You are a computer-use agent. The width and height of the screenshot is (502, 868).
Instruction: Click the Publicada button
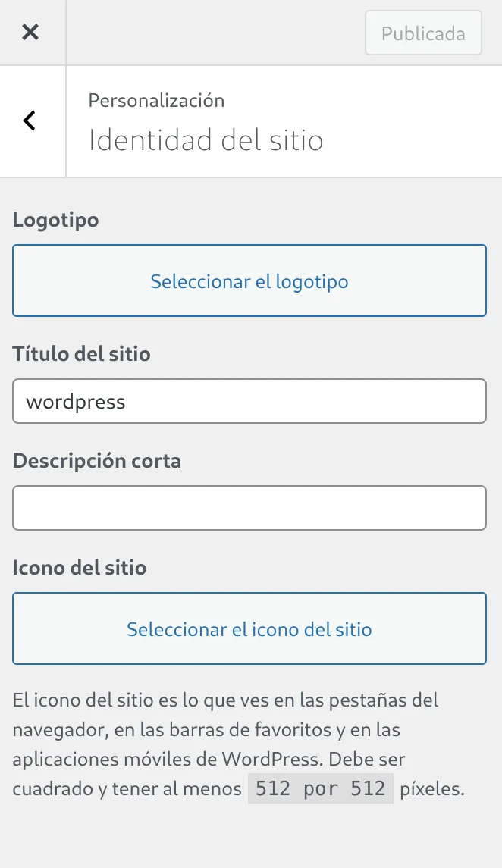pos(423,33)
